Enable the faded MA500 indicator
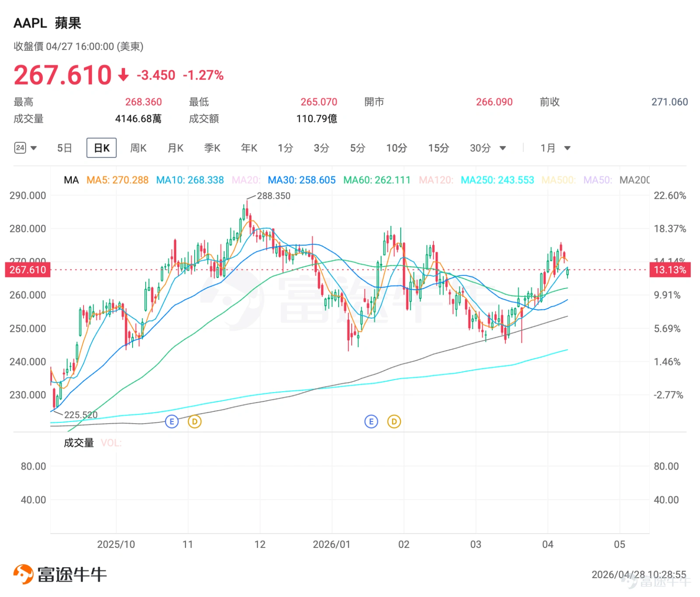Screen dimensions: 700x597 click(x=558, y=180)
